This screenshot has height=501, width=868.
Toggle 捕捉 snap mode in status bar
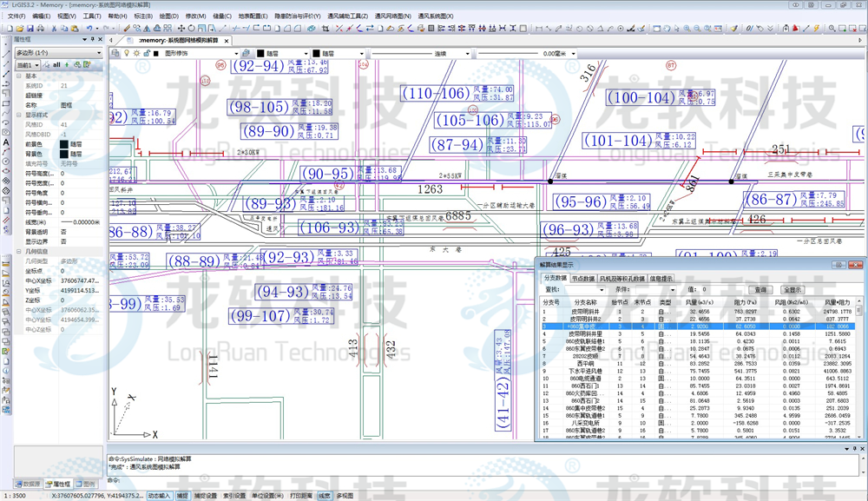tap(182, 495)
